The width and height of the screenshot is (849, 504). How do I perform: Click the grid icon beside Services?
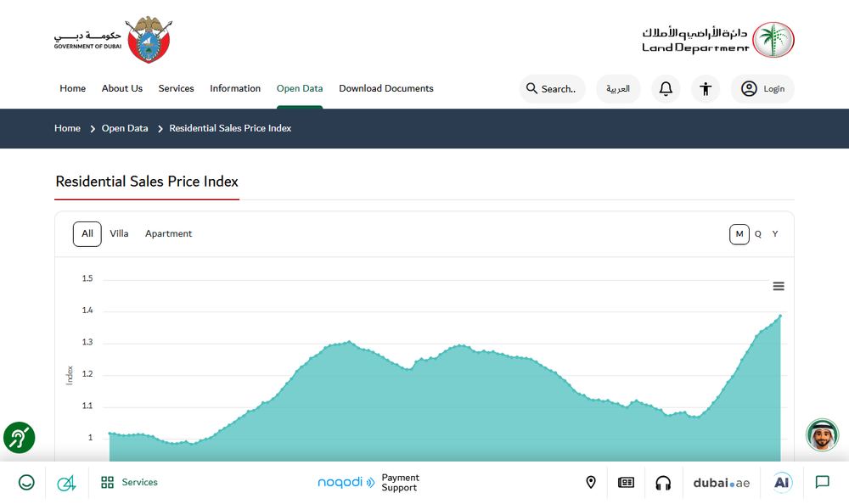tap(107, 482)
